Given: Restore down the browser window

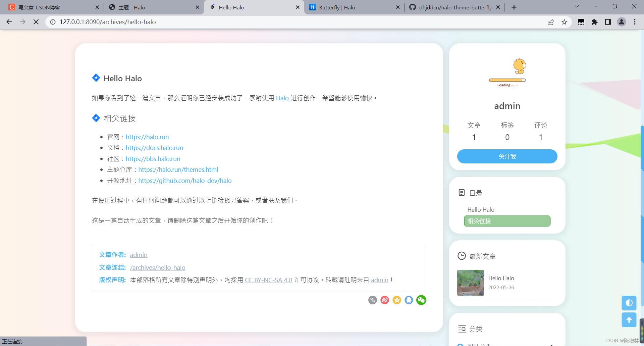Looking at the screenshot, I should 615,6.
